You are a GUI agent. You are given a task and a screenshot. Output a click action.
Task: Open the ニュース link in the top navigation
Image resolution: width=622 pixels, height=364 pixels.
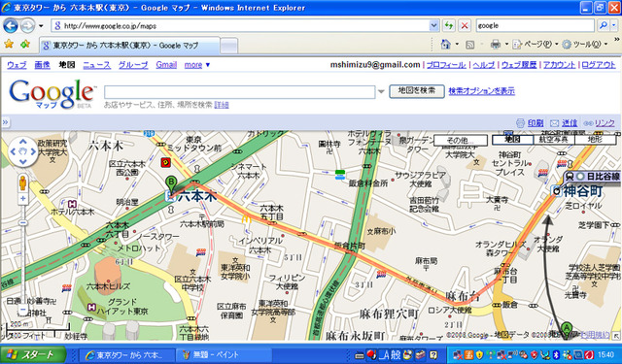97,65
